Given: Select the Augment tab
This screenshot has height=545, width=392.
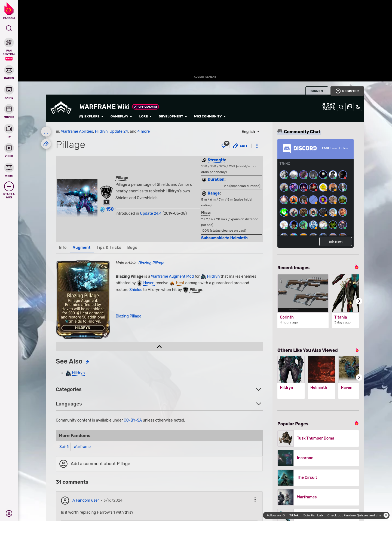Looking at the screenshot, I should [81, 247].
